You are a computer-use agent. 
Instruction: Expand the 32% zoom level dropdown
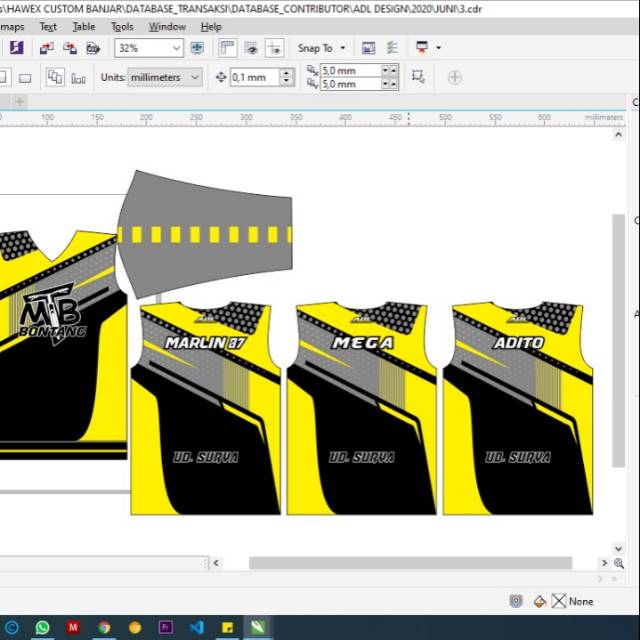149,48
